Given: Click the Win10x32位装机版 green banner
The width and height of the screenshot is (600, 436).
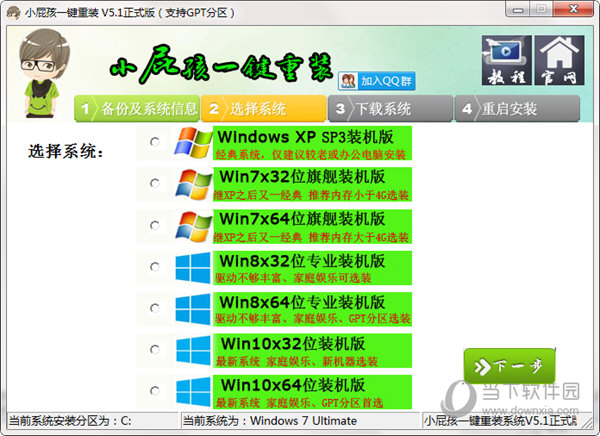Looking at the screenshot, I should pos(312,350).
